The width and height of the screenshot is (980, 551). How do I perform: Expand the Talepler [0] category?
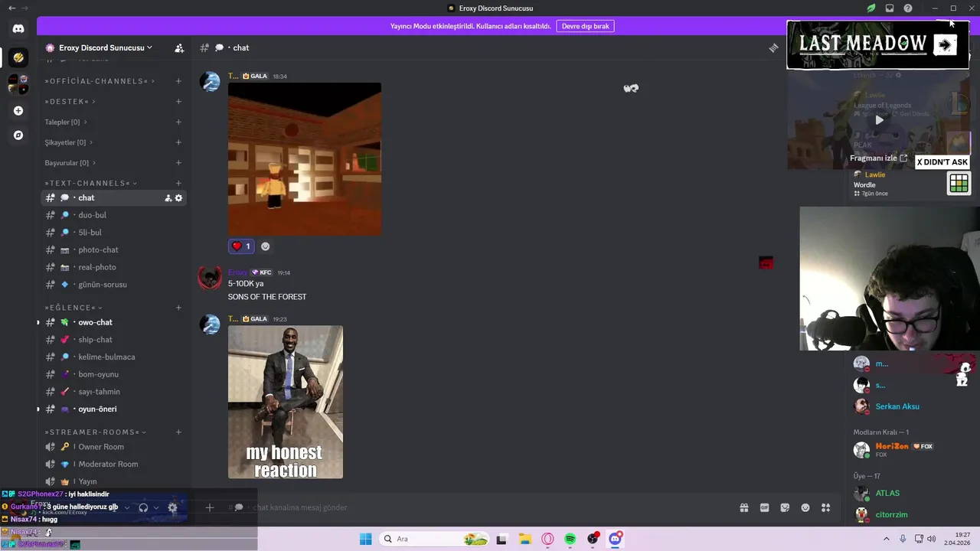pos(66,122)
